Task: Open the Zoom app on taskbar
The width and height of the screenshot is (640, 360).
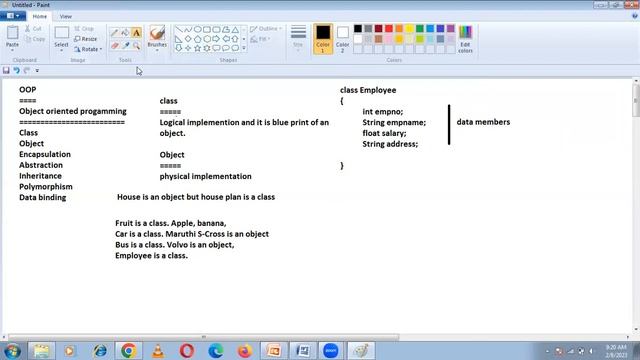Action: [x=331, y=351]
